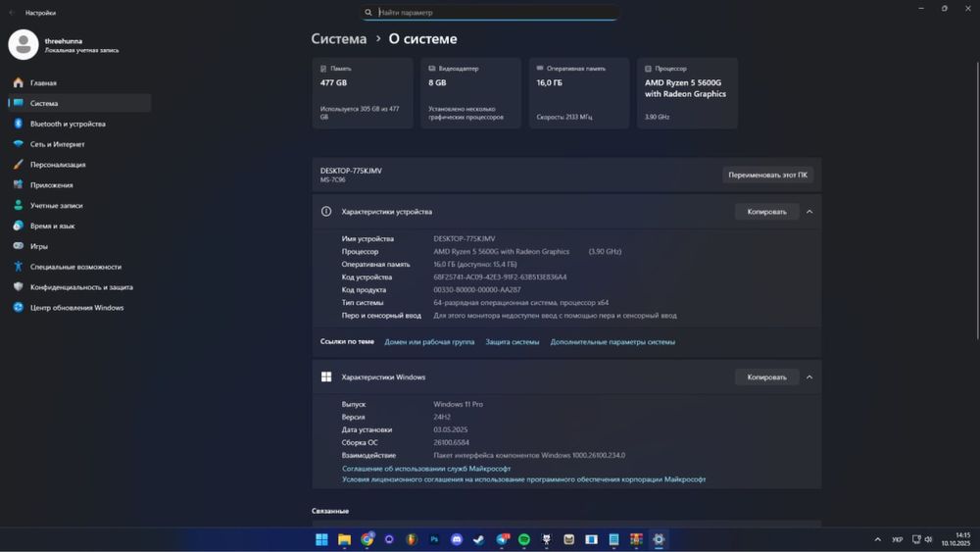Click install date 03.05.2025
The height and width of the screenshot is (552, 980).
click(x=451, y=430)
